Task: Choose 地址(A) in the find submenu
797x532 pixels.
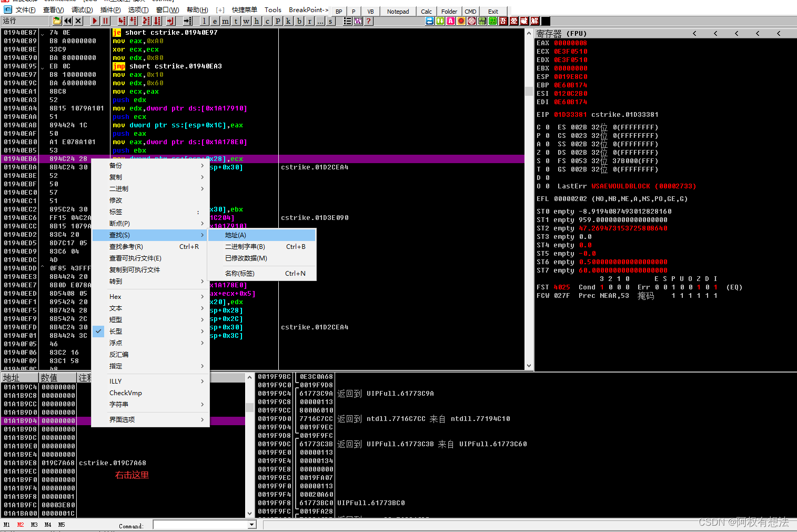Action: [x=263, y=235]
